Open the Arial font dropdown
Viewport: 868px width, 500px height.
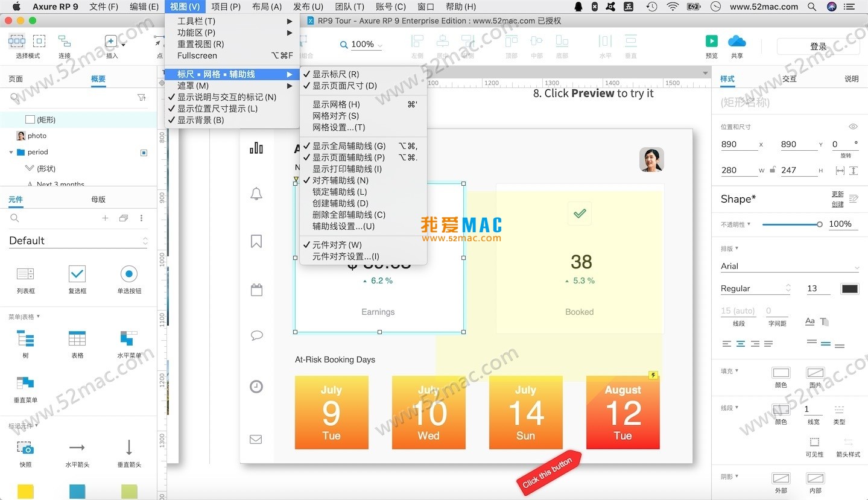[790, 266]
